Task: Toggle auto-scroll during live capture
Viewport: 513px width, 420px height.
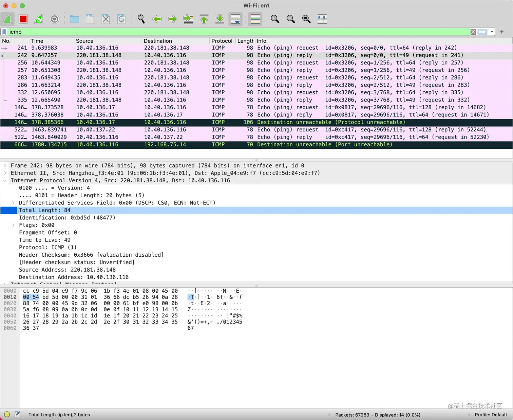Action: (235, 19)
